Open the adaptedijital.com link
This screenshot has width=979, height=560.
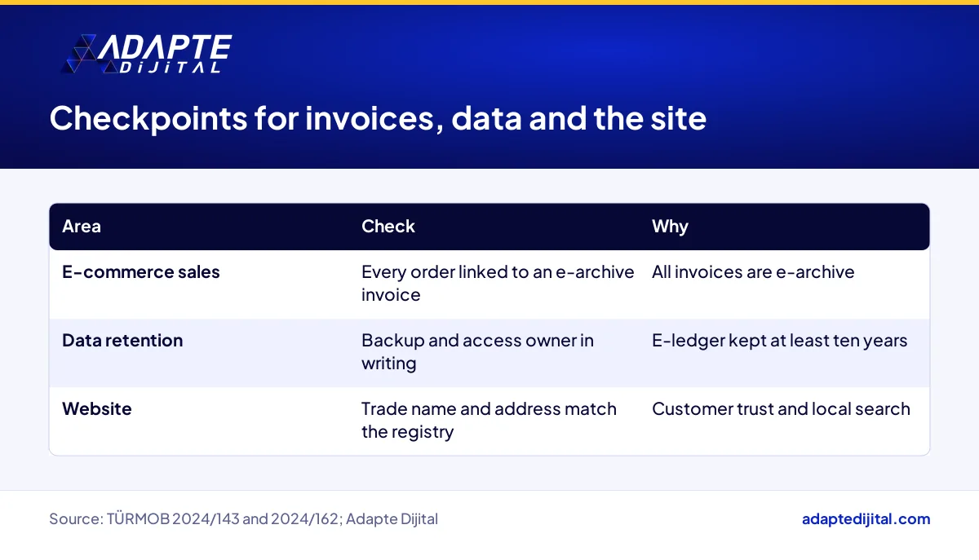[866, 519]
